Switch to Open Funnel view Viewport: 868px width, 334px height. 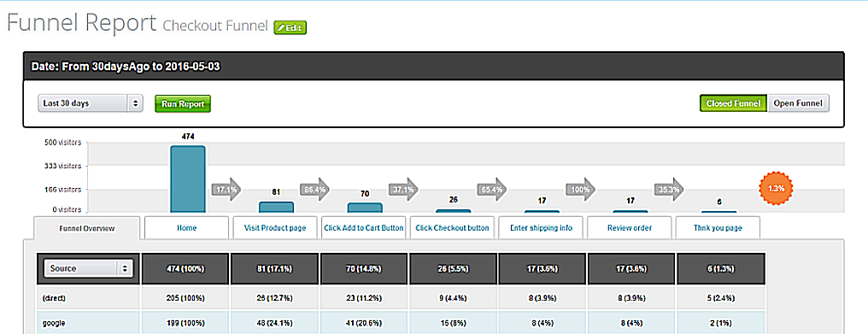pos(798,103)
